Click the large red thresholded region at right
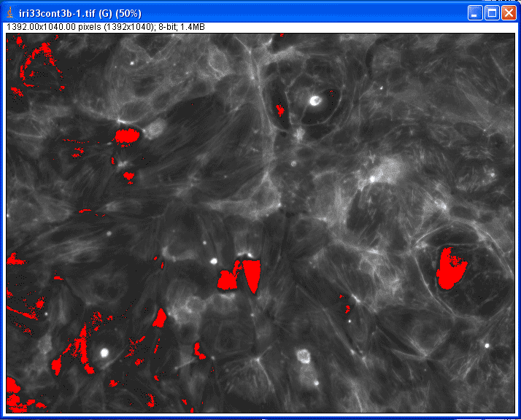 pyautogui.click(x=450, y=268)
